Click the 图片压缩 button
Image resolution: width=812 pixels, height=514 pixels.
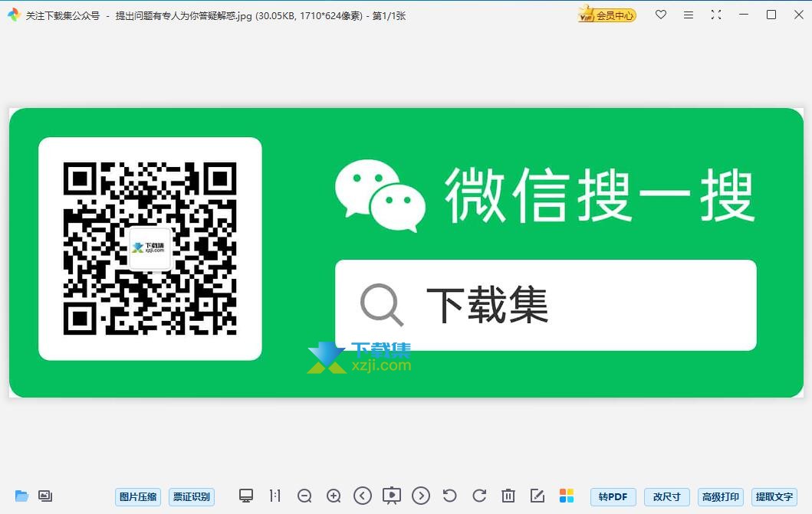pos(138,496)
